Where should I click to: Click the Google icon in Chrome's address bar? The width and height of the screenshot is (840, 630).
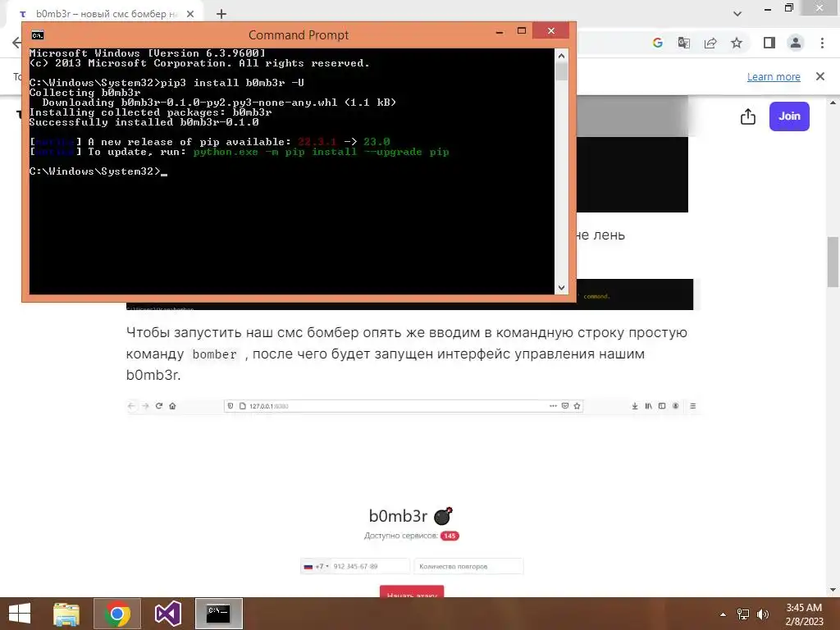(657, 43)
